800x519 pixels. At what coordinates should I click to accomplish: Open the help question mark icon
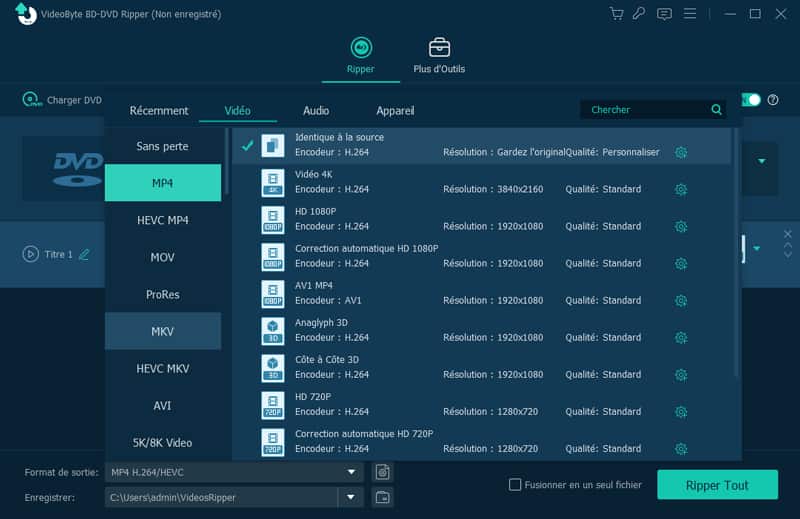tap(773, 100)
